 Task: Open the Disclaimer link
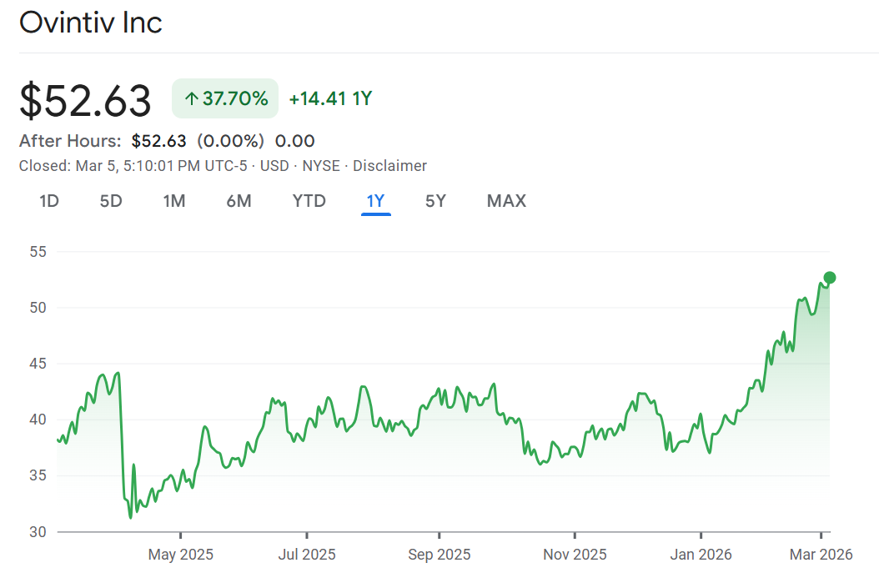[x=389, y=166]
